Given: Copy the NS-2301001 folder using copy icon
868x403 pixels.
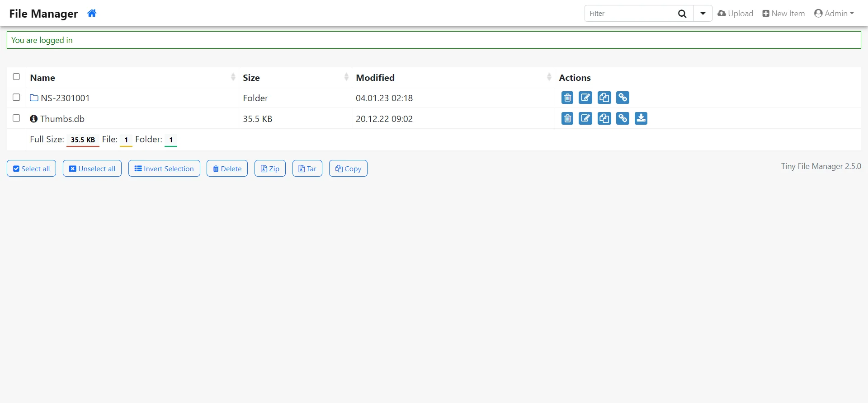Looking at the screenshot, I should 604,98.
